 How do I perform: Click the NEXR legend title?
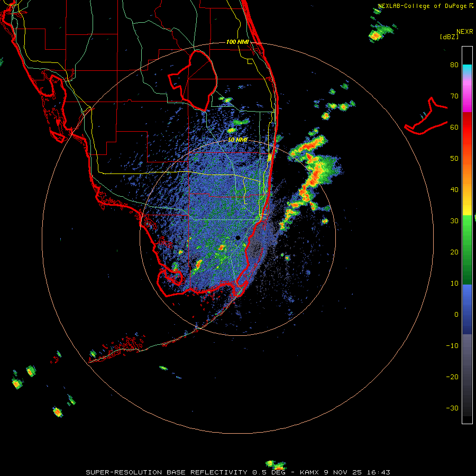point(465,32)
